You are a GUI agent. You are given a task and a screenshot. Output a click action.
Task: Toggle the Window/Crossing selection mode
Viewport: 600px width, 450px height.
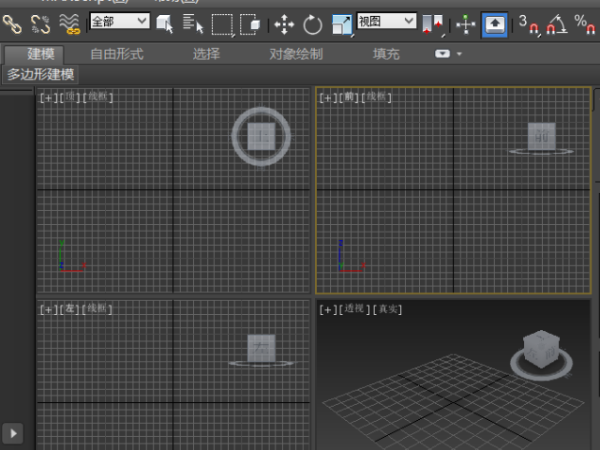[251, 23]
